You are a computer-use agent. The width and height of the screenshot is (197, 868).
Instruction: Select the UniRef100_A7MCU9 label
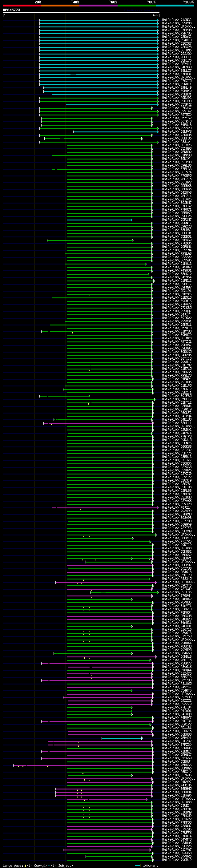(x=177, y=816)
